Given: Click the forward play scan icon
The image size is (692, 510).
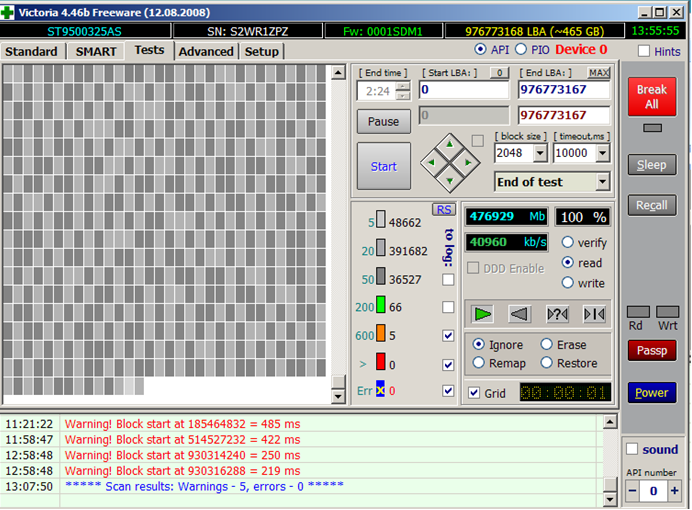Looking at the screenshot, I should click(x=482, y=314).
